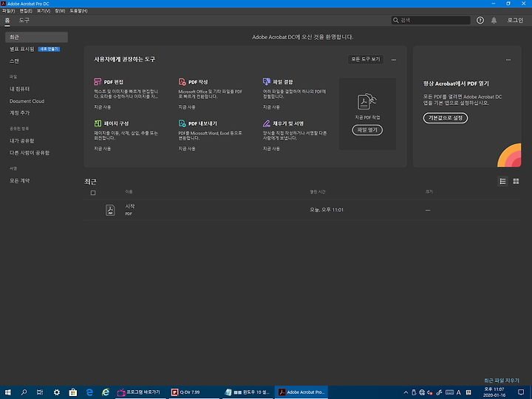Open Document Cloud in the sidebar
This screenshot has width=532, height=399.
point(27,101)
